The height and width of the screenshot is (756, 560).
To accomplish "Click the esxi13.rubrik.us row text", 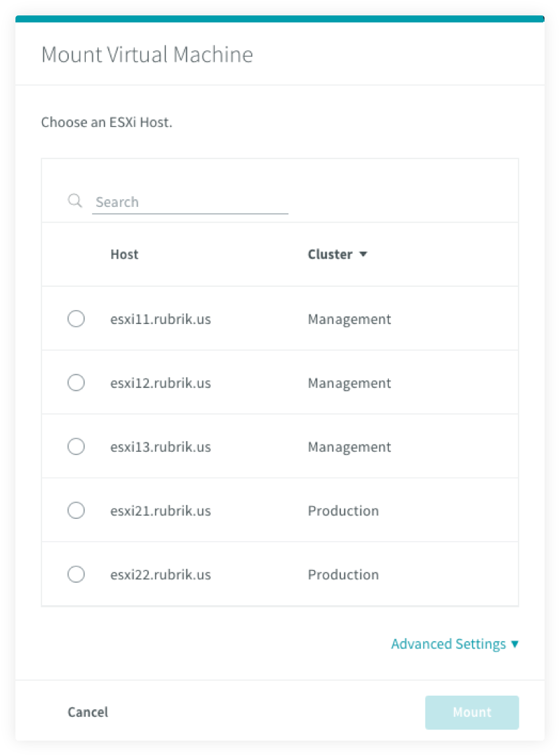I will tap(161, 447).
